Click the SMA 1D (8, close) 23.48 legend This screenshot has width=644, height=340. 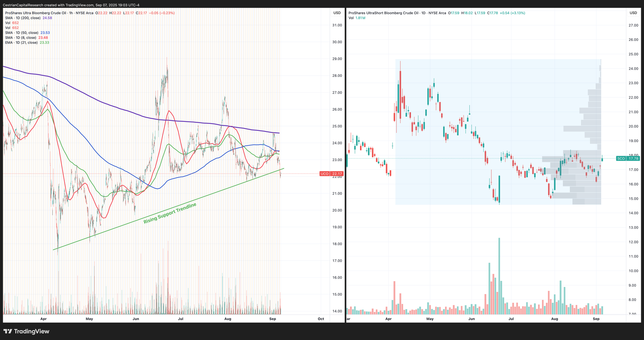pos(26,38)
